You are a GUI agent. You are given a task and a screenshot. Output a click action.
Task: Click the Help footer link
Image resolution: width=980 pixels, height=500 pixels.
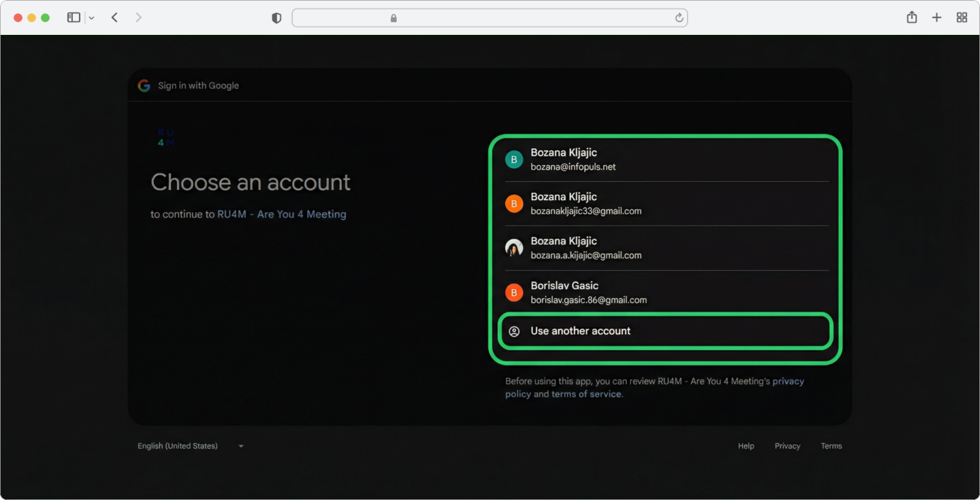tap(745, 446)
